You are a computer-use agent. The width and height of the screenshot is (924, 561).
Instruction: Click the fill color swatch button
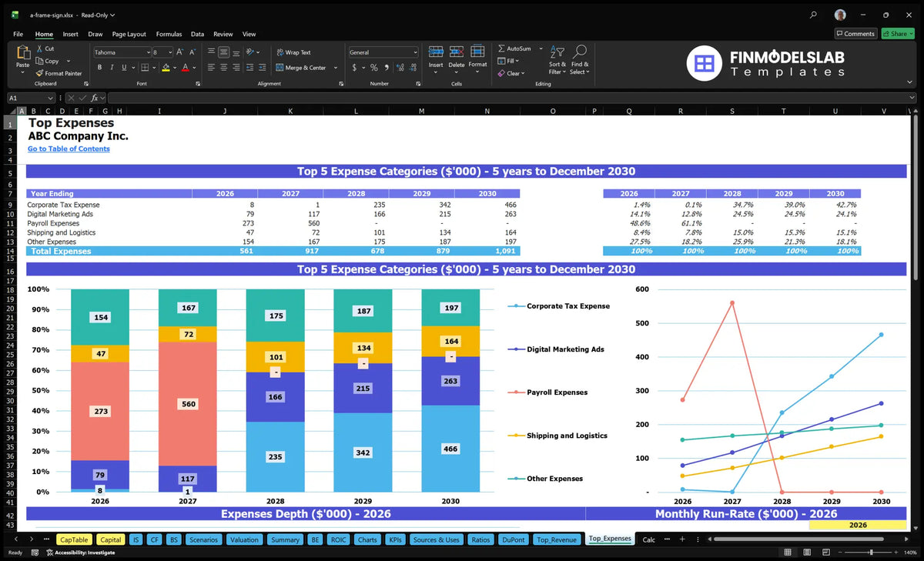tap(166, 68)
